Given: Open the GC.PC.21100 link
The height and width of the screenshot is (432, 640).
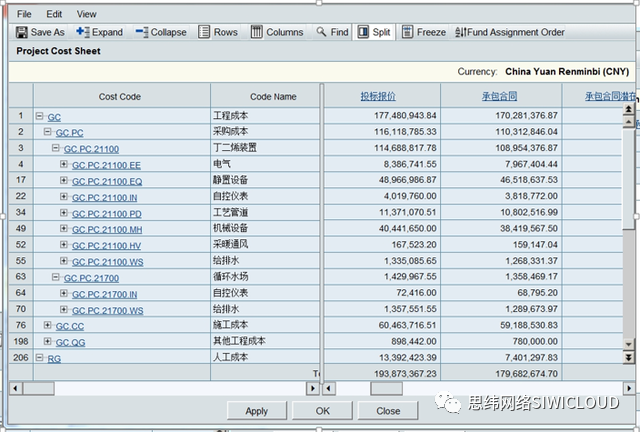Looking at the screenshot, I should point(91,149).
